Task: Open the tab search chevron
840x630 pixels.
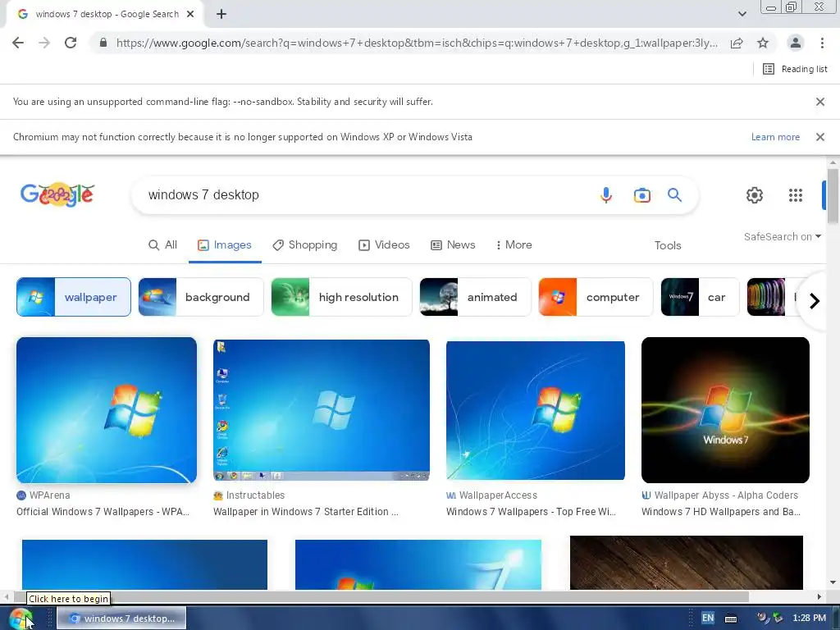Action: coord(742,14)
